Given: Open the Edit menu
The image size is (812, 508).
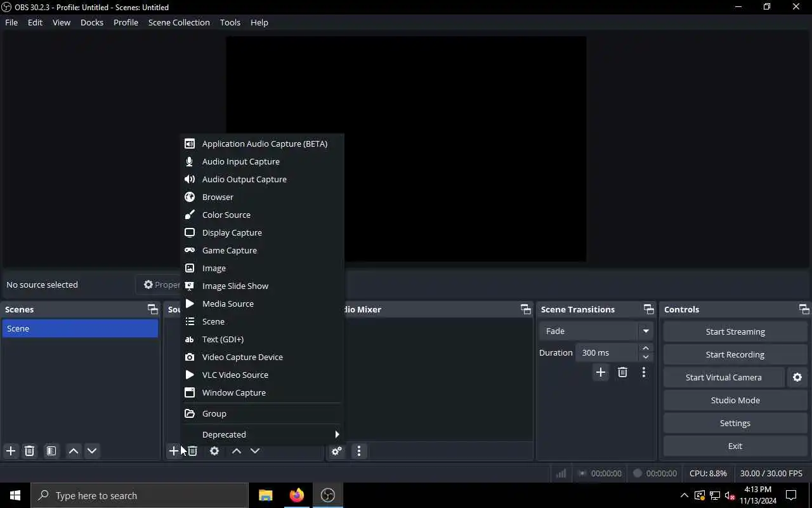Looking at the screenshot, I should [x=35, y=22].
